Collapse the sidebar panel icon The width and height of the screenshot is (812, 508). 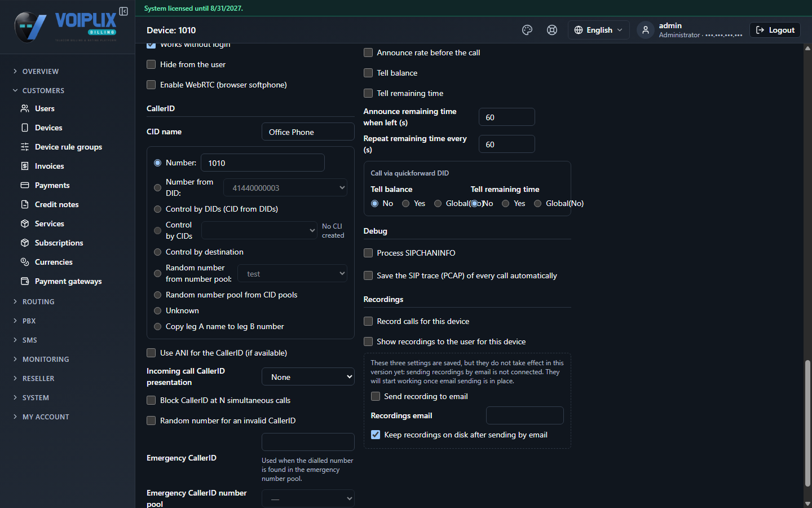(x=123, y=11)
